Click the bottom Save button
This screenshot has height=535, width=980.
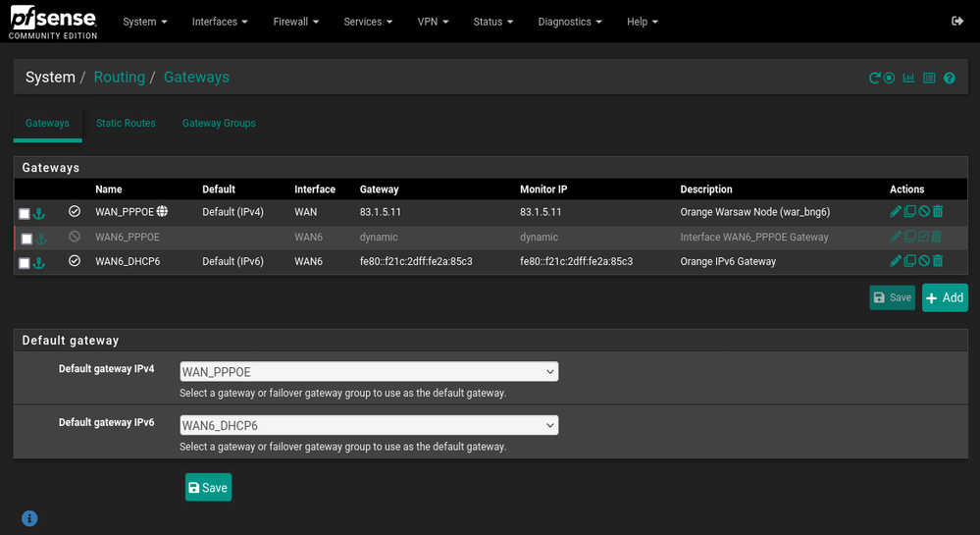[x=208, y=488]
